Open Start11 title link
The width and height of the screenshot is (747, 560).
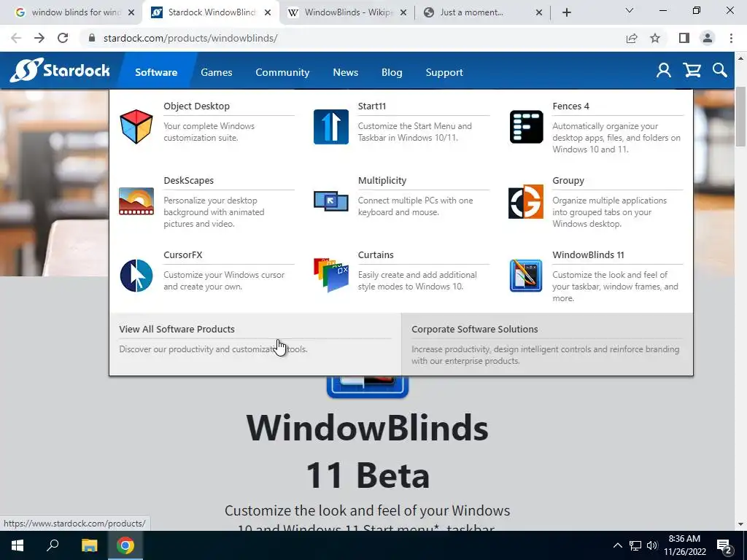(x=372, y=106)
